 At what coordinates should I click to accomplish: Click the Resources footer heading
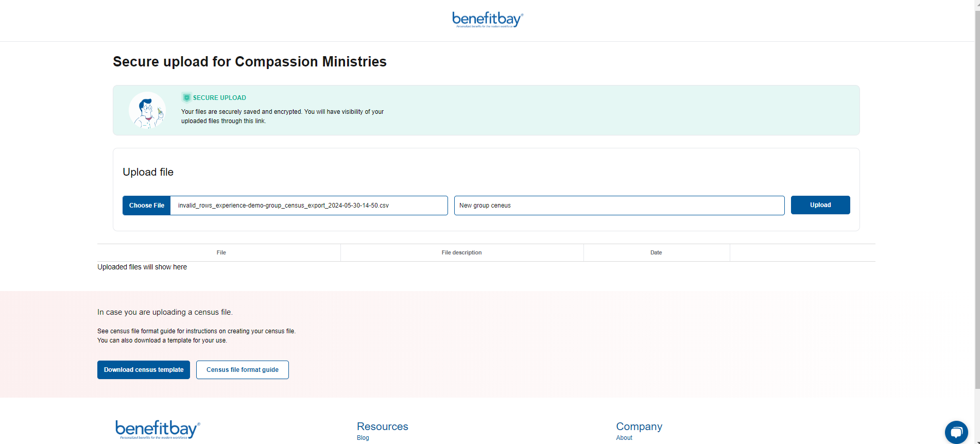click(383, 426)
